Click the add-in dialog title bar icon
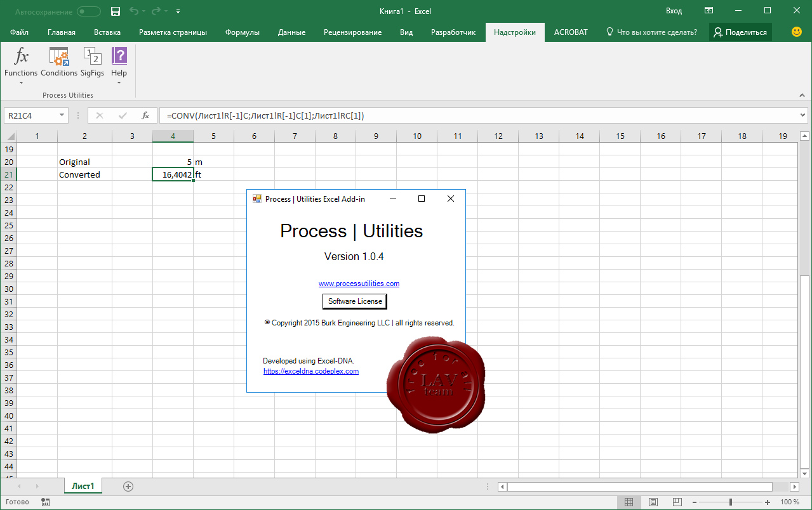Image resolution: width=812 pixels, height=510 pixels. coord(257,199)
